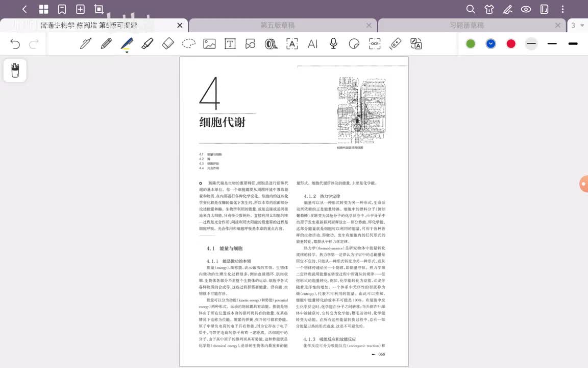
Task: Select the lasso selection tool
Action: [x=189, y=43]
